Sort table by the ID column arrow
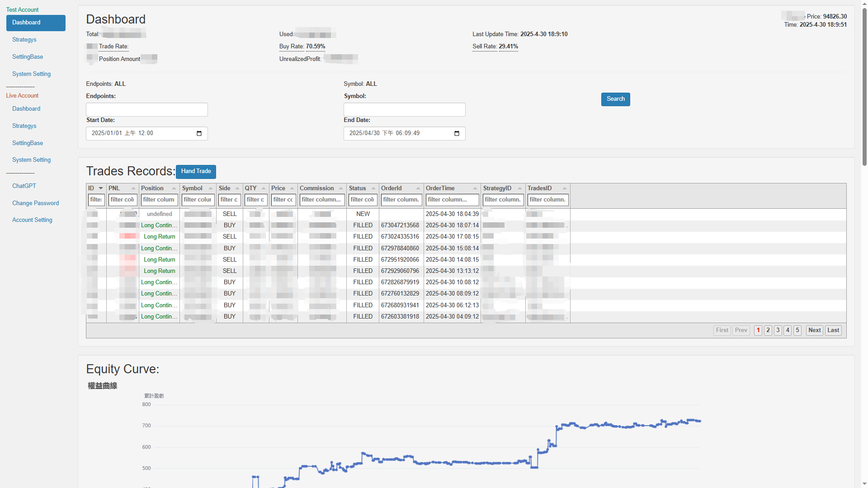 pyautogui.click(x=101, y=188)
